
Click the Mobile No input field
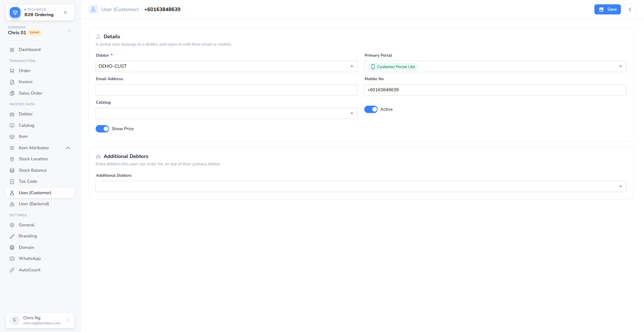(495, 90)
